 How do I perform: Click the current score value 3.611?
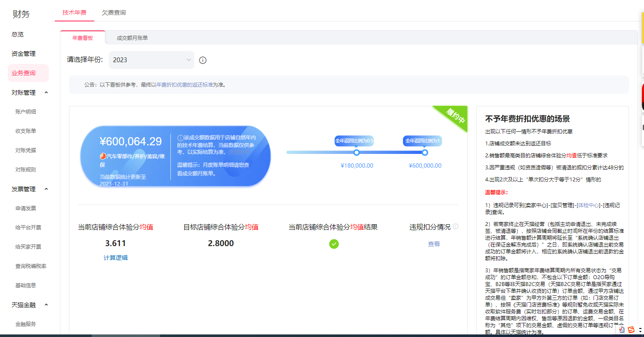point(116,244)
